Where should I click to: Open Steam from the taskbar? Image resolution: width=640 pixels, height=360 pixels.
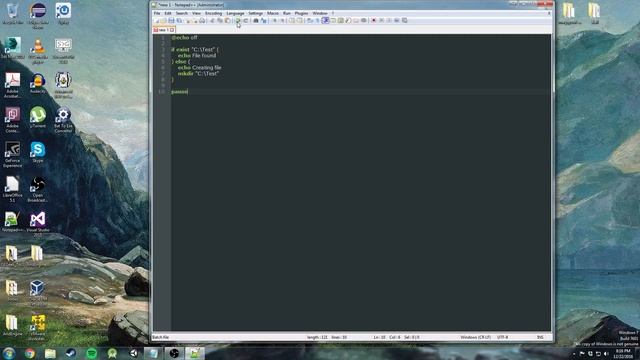[x=71, y=353]
